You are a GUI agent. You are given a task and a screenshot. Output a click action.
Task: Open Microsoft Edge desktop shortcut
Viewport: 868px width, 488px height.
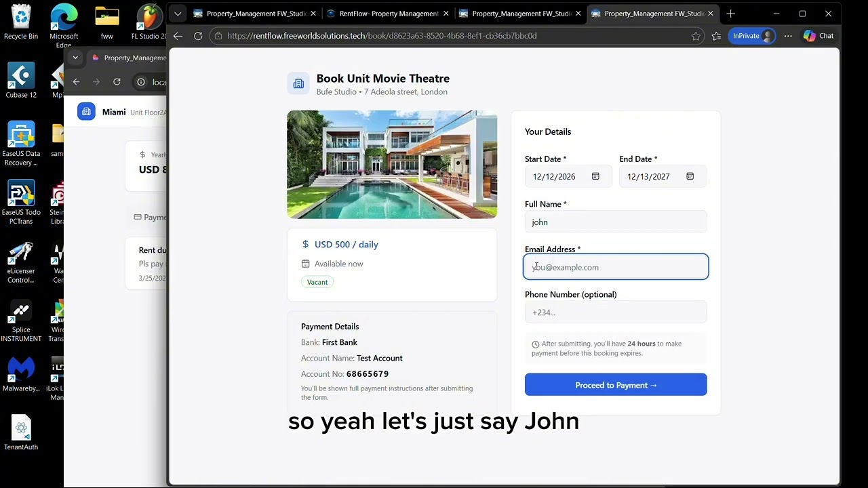point(64,26)
